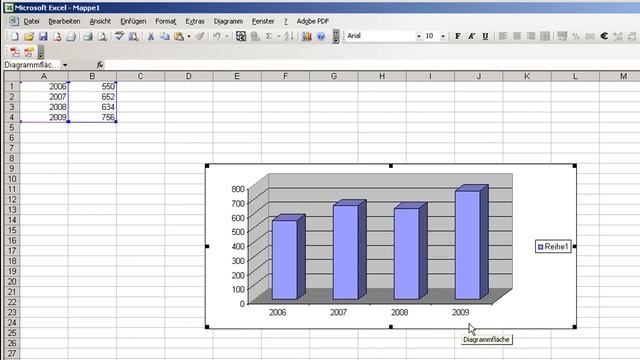This screenshot has width=640, height=360.
Task: Click the Print icon in toolbar
Action: click(88, 36)
